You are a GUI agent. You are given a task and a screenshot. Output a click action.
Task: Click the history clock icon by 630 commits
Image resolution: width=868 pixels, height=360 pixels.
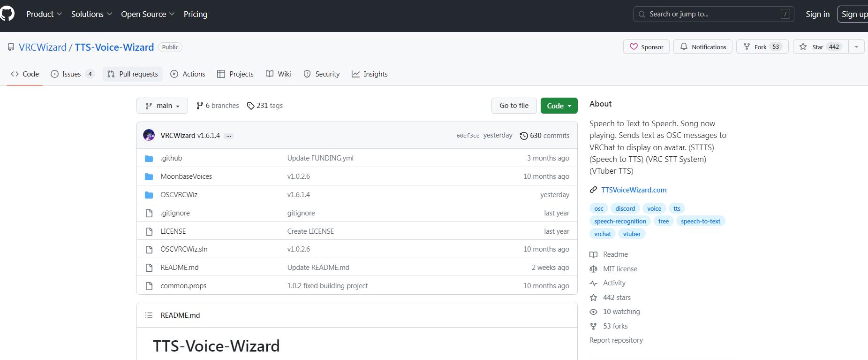click(x=524, y=136)
